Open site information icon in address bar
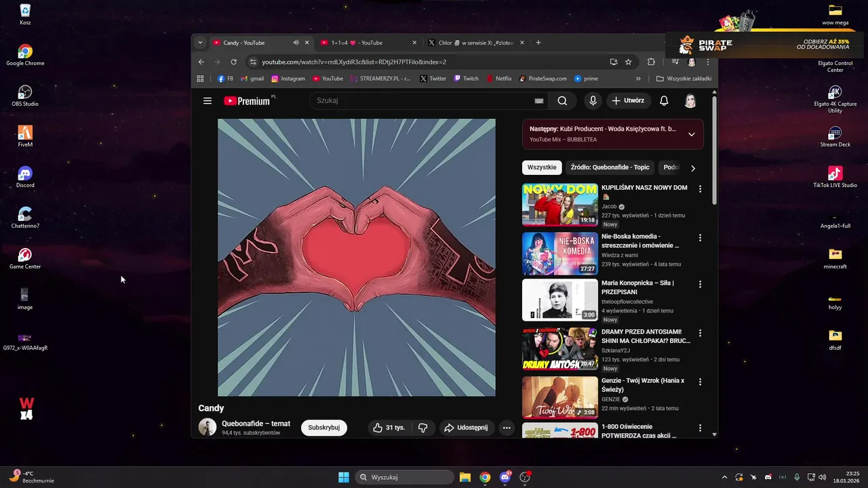868x488 pixels. [x=253, y=62]
